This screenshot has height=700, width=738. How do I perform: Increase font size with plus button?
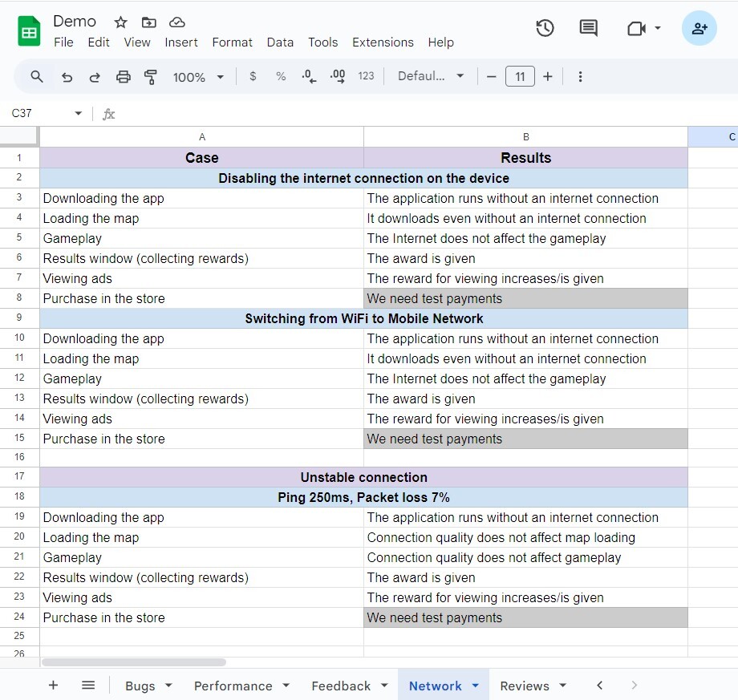coord(548,77)
